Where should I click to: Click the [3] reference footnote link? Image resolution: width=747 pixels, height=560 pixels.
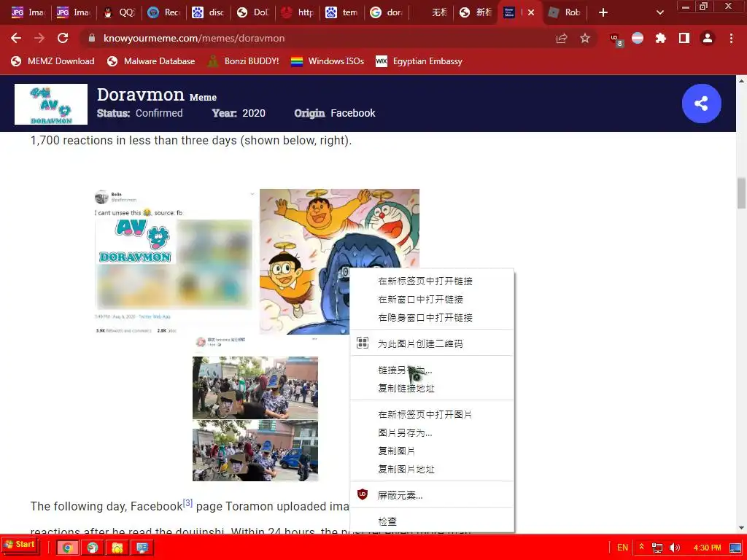(187, 503)
